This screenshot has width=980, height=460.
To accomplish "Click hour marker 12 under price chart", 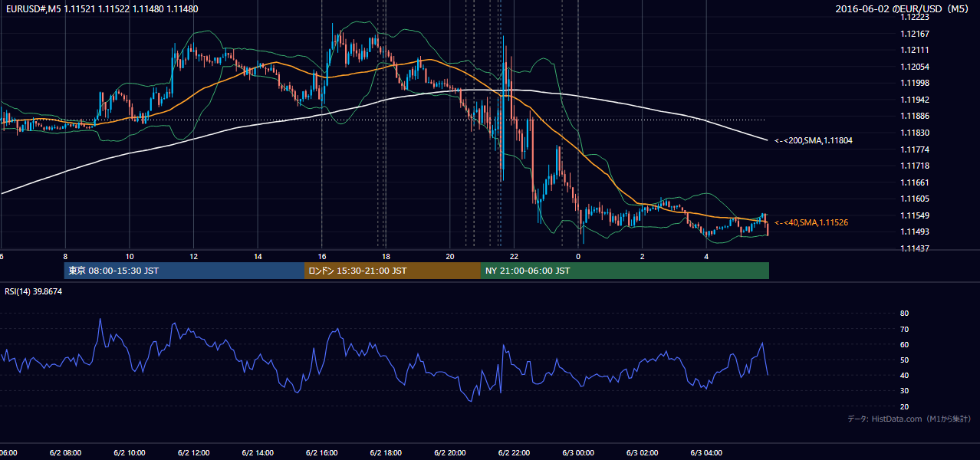I will point(193,256).
